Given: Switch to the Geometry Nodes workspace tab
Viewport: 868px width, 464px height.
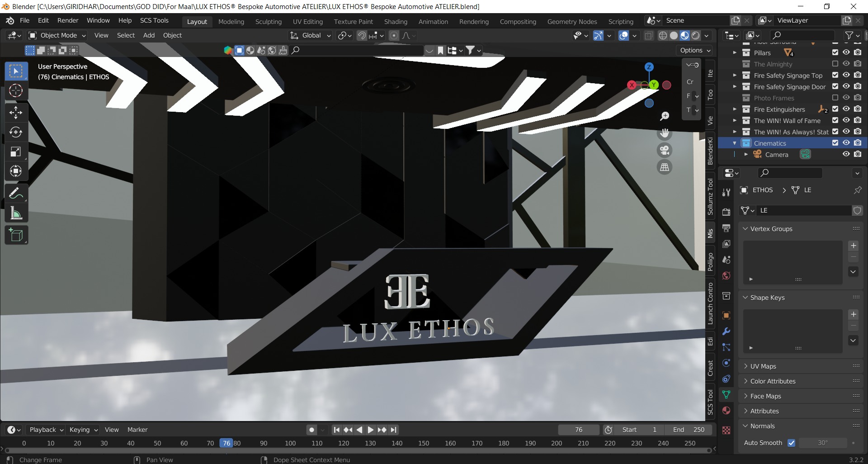Looking at the screenshot, I should click(x=572, y=21).
